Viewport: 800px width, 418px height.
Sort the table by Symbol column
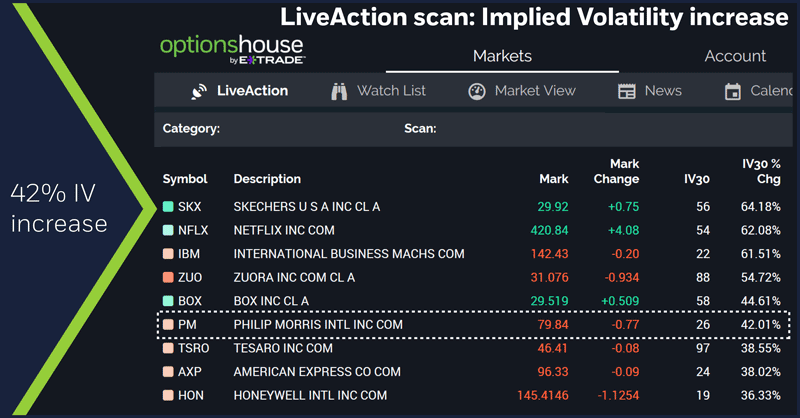tap(185, 179)
